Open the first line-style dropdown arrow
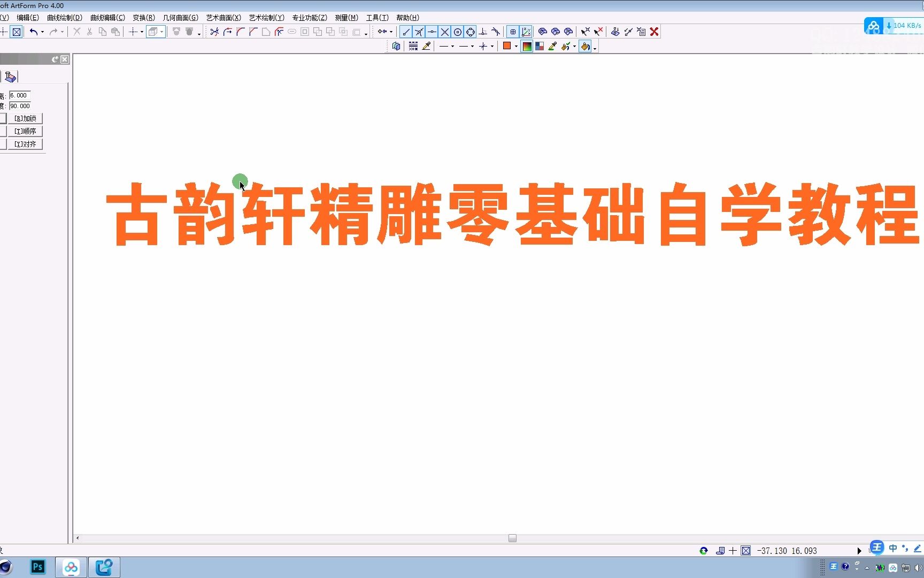This screenshot has height=578, width=924. [452, 47]
